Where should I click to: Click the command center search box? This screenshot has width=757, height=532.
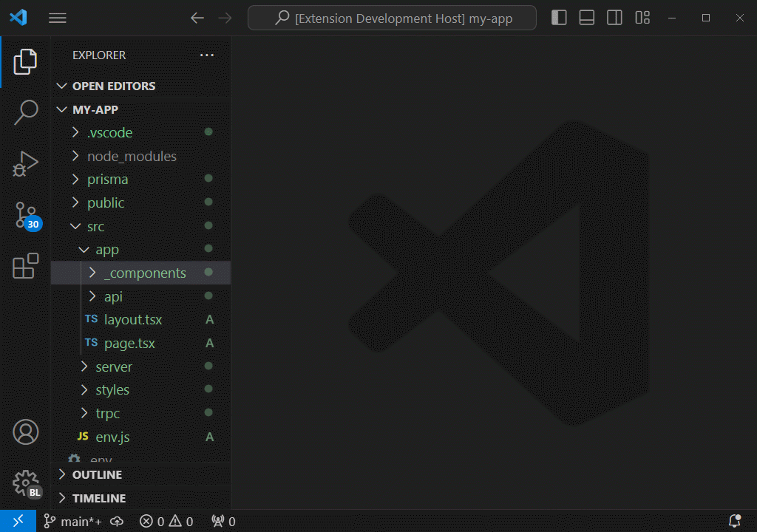click(392, 18)
